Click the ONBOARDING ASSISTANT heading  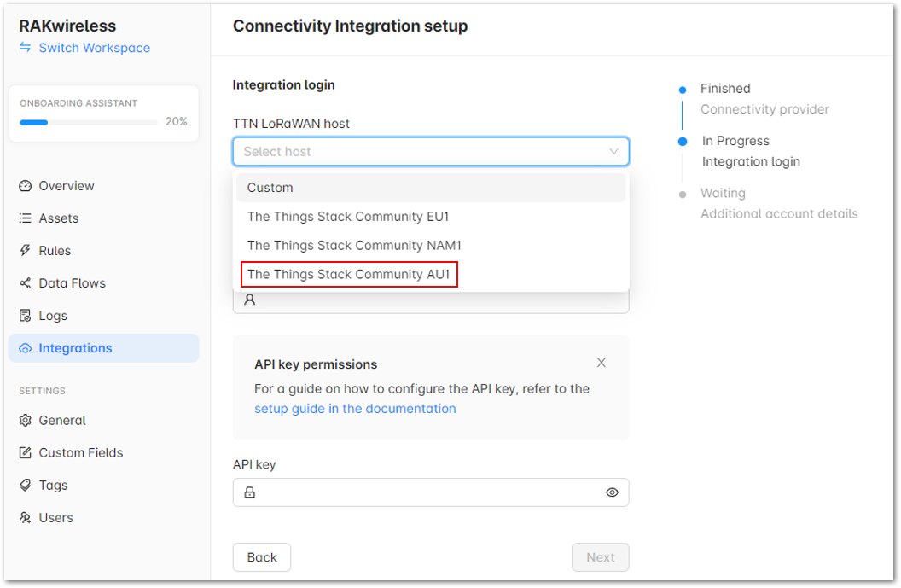tap(78, 103)
